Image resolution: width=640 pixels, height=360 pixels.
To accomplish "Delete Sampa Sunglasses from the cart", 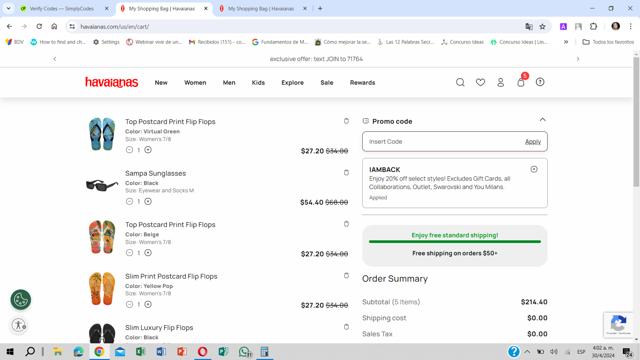I will click(346, 172).
